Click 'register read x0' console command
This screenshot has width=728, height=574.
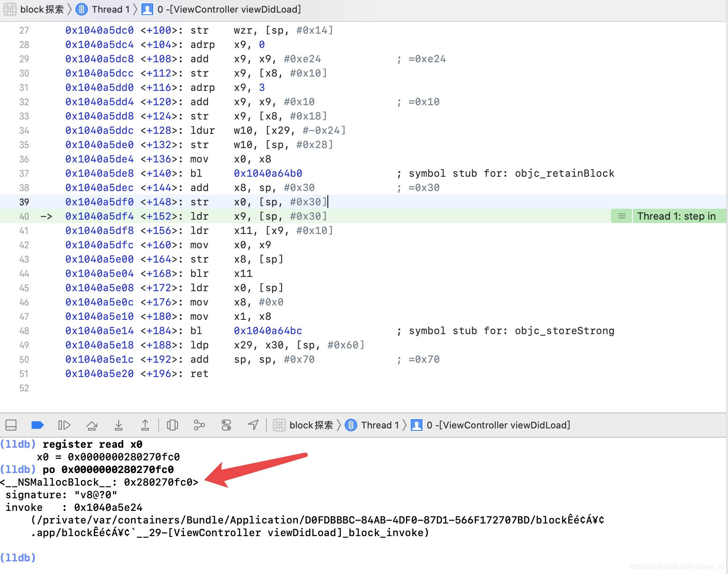pos(92,444)
